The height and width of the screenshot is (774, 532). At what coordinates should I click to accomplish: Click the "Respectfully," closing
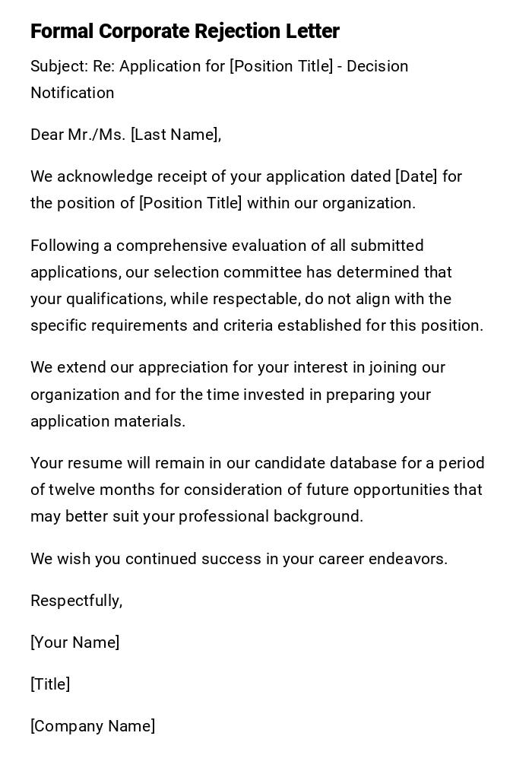76,601
